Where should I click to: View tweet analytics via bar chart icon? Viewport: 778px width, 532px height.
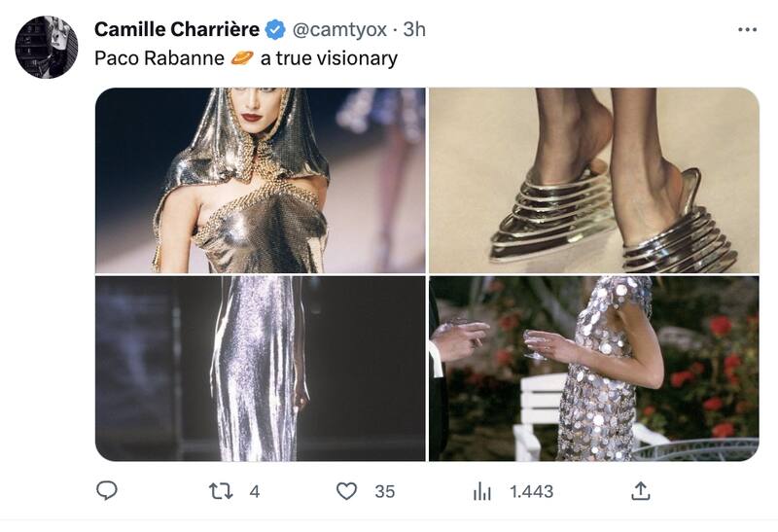pos(481,491)
